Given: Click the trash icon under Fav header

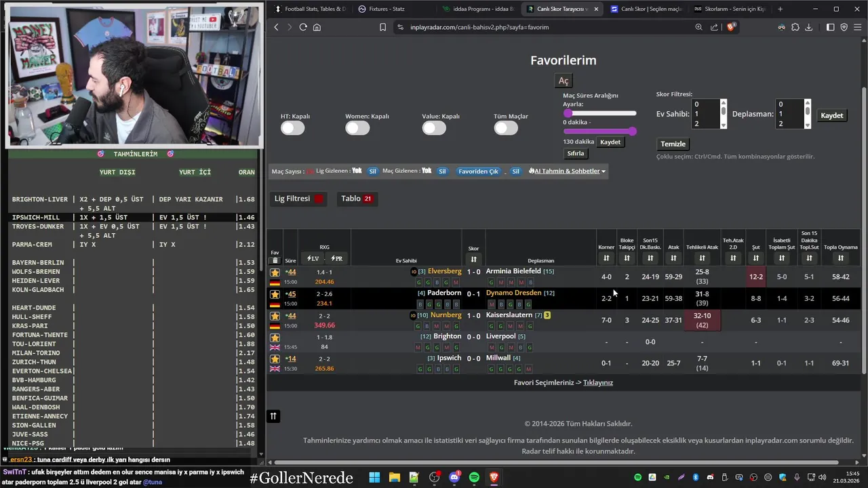Looking at the screenshot, I should click(275, 261).
